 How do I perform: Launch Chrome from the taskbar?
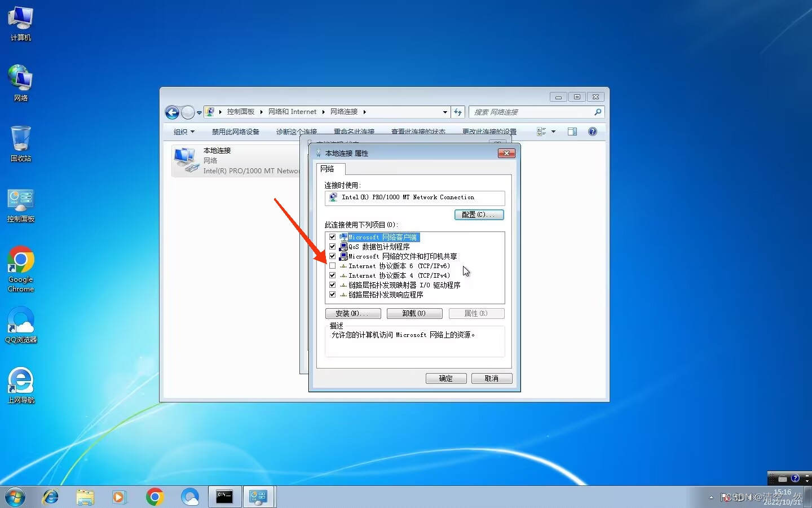pos(155,497)
